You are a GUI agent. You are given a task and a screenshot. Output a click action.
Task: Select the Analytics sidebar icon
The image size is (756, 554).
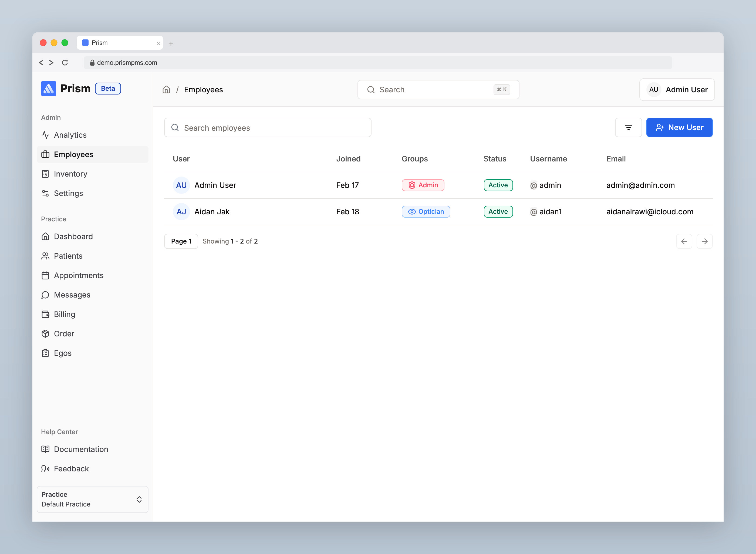click(46, 135)
